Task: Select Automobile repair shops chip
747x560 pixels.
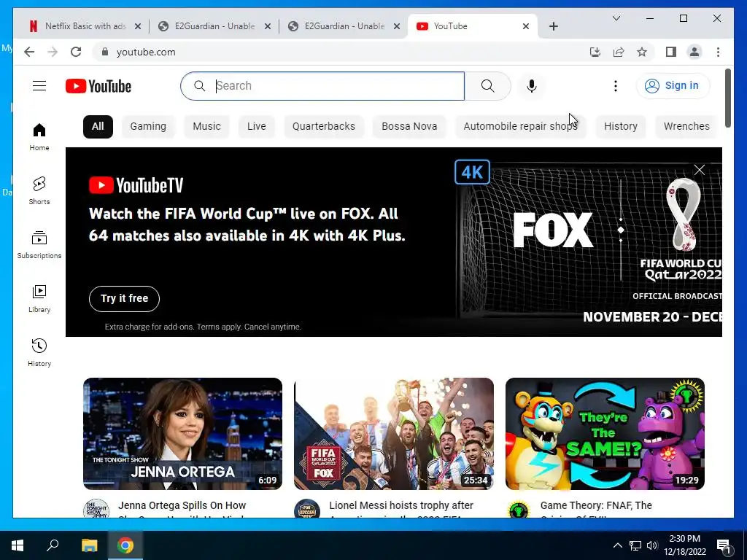Action: point(520,127)
